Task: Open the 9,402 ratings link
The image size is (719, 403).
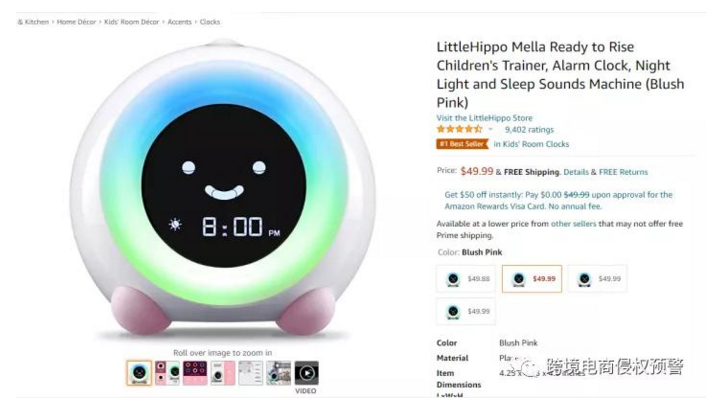Action: (529, 130)
